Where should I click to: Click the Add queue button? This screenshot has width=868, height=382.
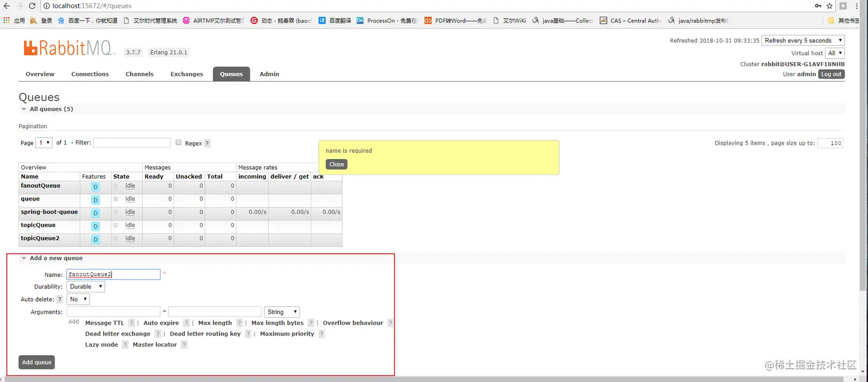(37, 362)
